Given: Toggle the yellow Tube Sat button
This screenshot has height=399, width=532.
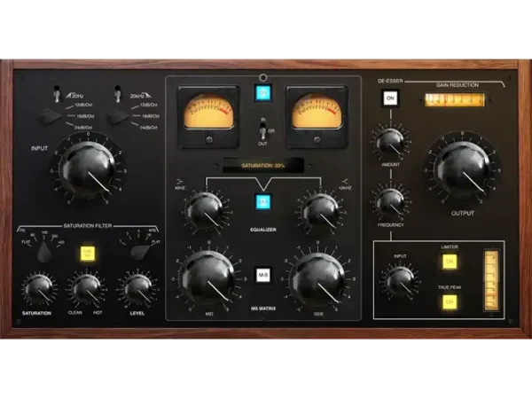Looking at the screenshot, I should pos(88,254).
